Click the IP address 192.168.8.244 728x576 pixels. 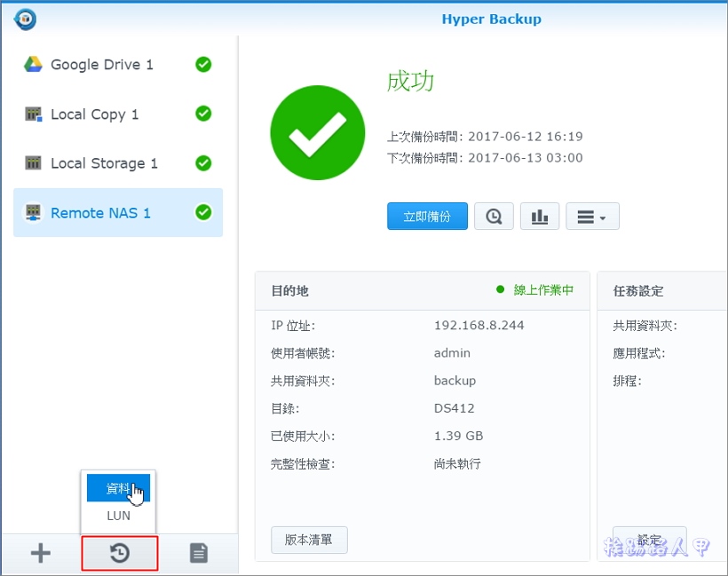(x=479, y=326)
